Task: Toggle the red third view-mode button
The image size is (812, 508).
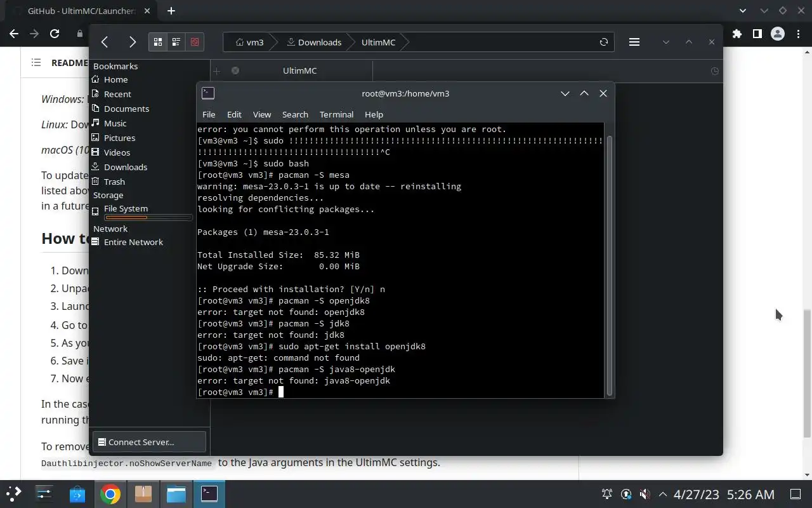Action: 195,42
